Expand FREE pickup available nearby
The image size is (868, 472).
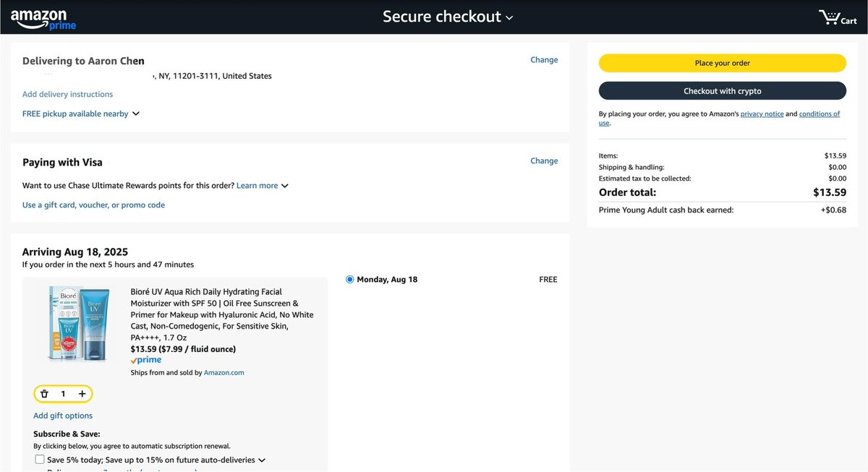click(x=81, y=113)
